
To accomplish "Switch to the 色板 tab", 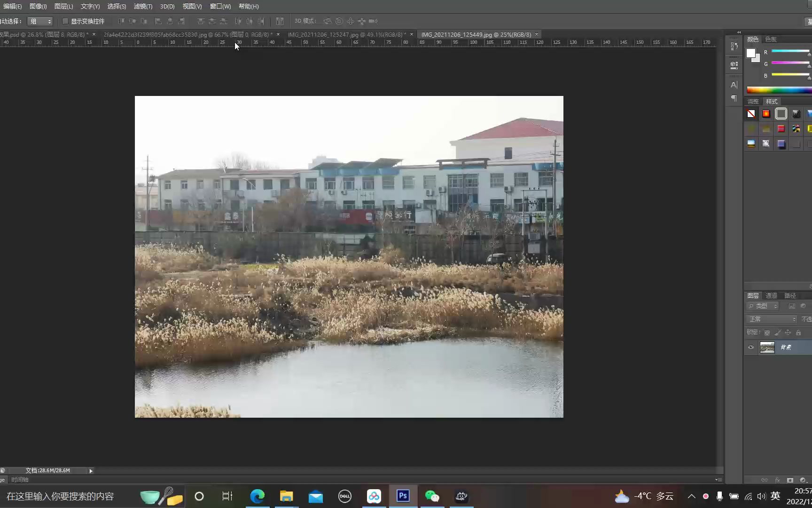I will tap(771, 40).
